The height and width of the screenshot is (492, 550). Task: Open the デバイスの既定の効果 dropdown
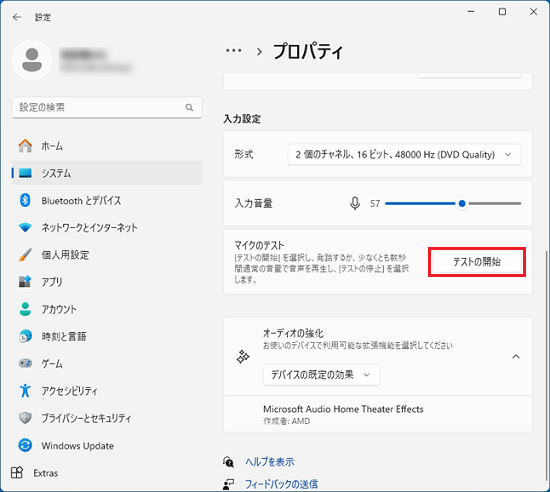coord(321,375)
